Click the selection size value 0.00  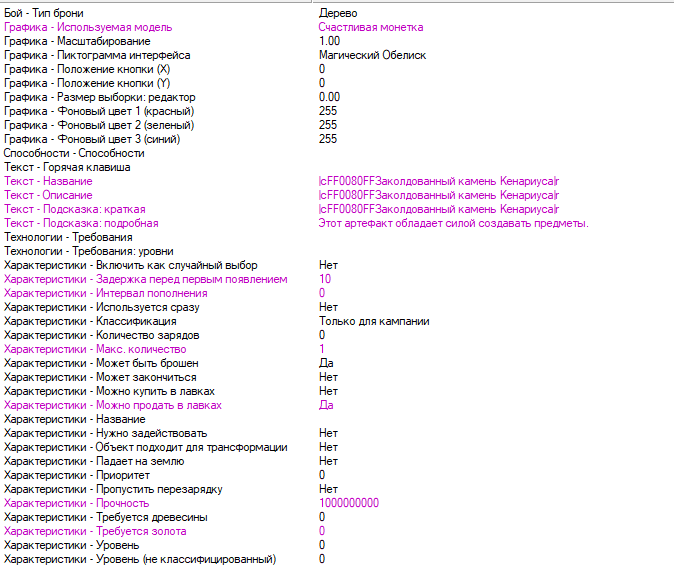click(x=329, y=98)
